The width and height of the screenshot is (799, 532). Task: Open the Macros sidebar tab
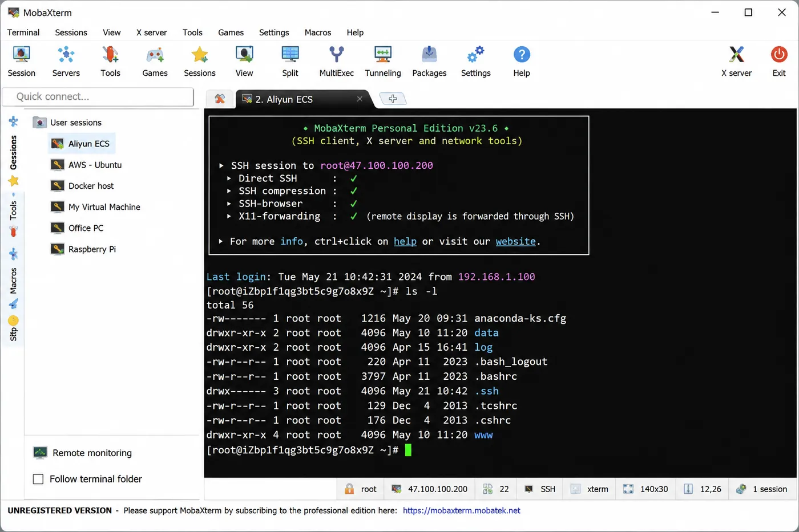coord(13,281)
